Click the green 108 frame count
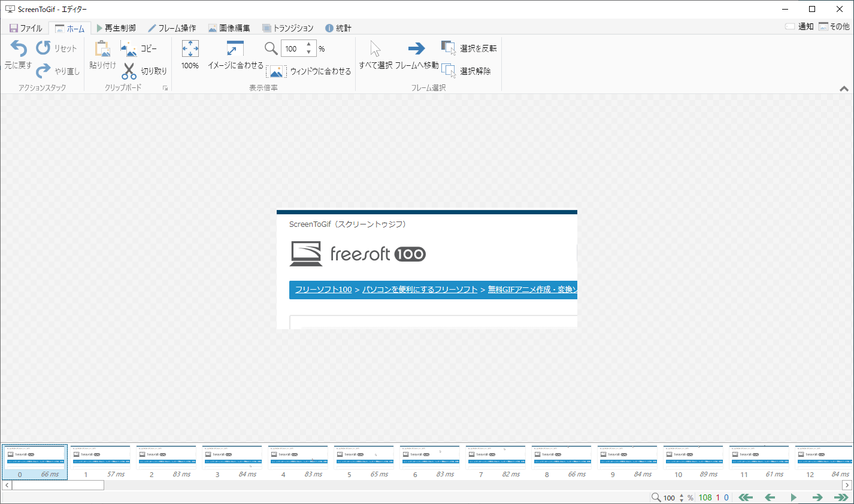 [705, 497]
